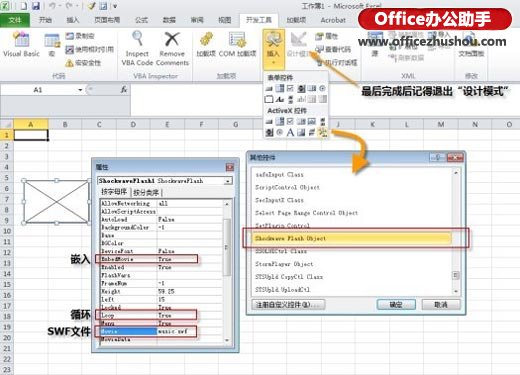The width and height of the screenshot is (520, 375).
Task: Click the Remove Comments icon
Action: pos(172,48)
